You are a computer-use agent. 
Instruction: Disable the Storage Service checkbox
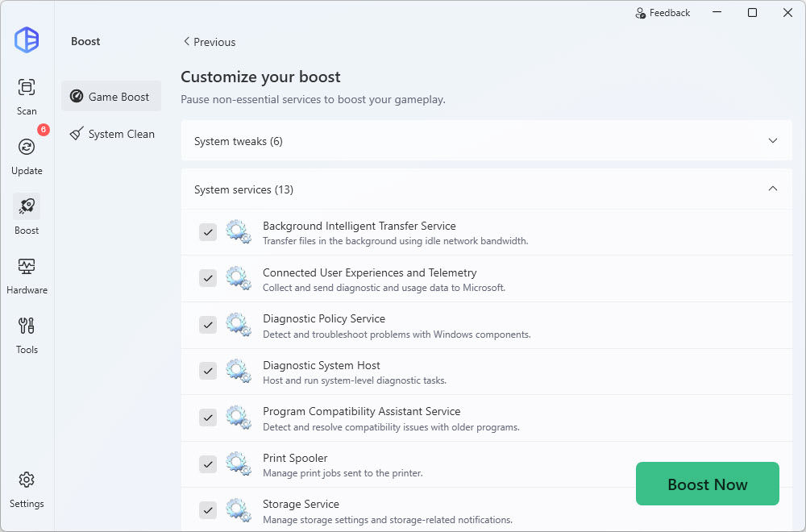(208, 510)
